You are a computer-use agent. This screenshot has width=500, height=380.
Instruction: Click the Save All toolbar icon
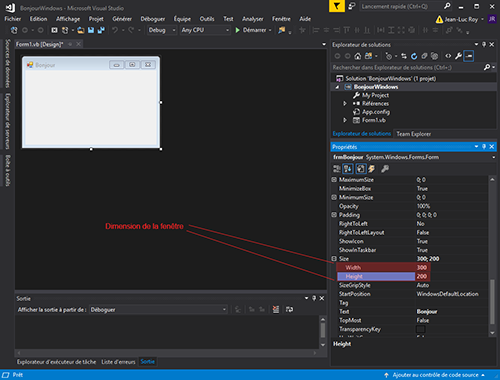[101, 30]
